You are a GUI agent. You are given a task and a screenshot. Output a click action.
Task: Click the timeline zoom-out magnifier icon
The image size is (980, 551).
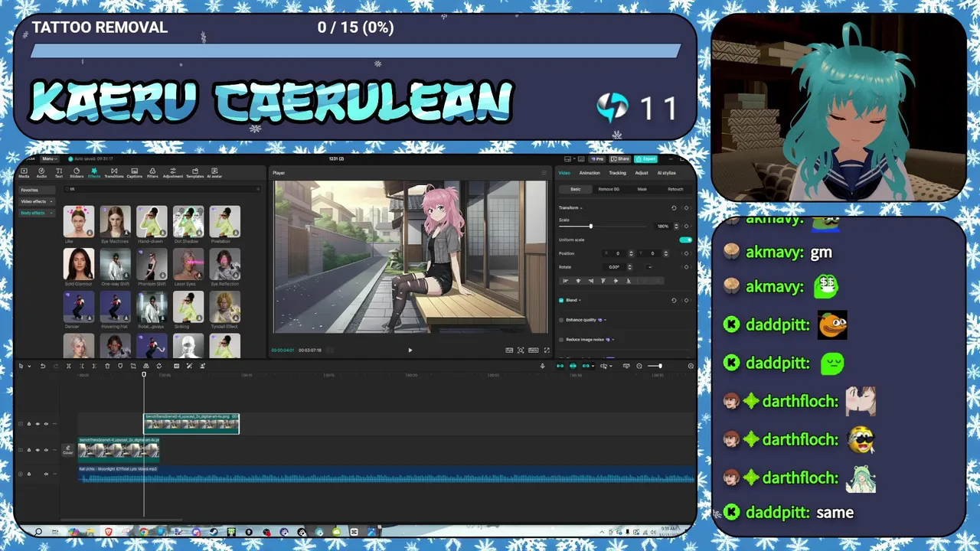click(639, 366)
